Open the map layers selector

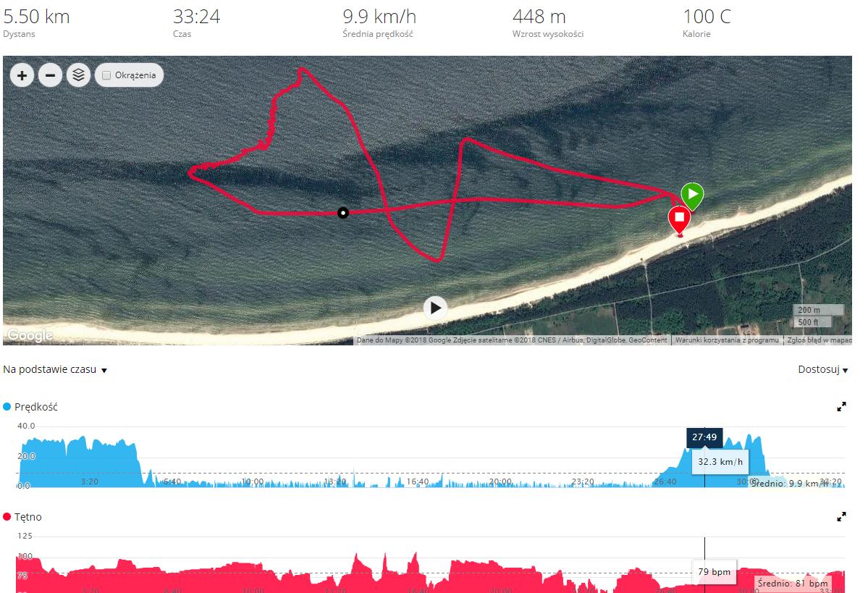click(x=79, y=75)
